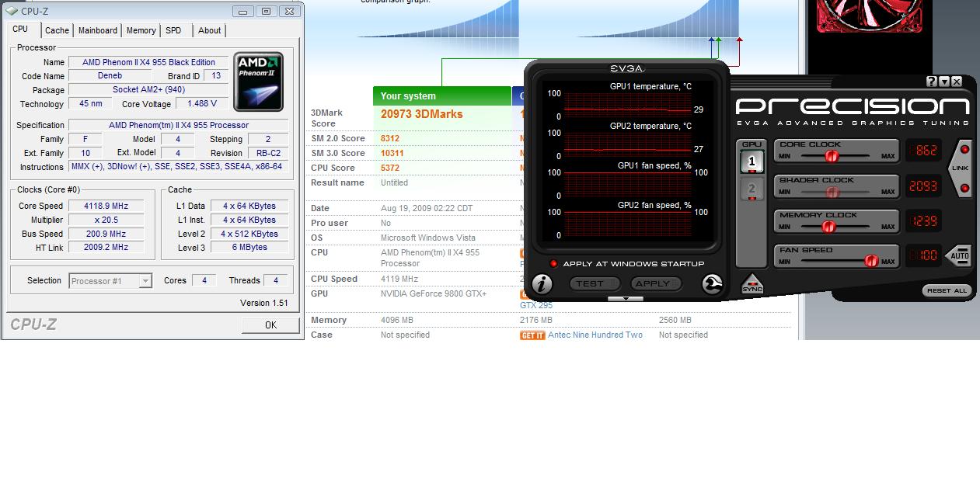Click the Precision help question mark icon
This screenshot has width=980, height=493.
pos(932,82)
